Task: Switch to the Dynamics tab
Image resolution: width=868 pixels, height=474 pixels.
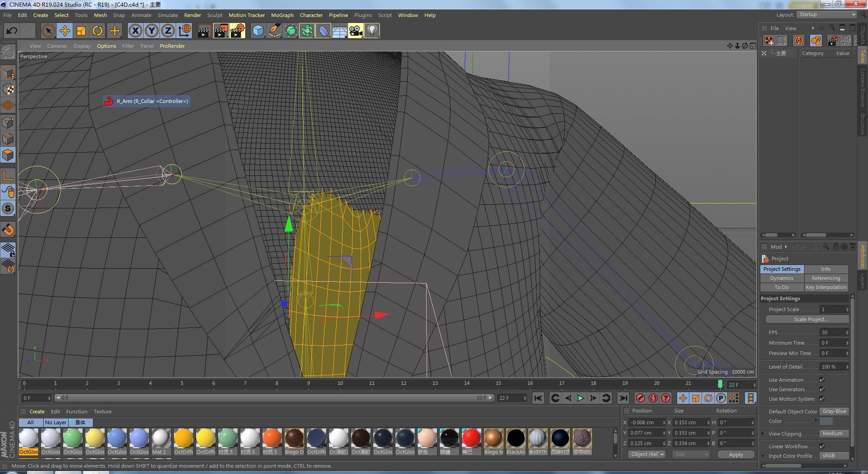Action: 782,278
